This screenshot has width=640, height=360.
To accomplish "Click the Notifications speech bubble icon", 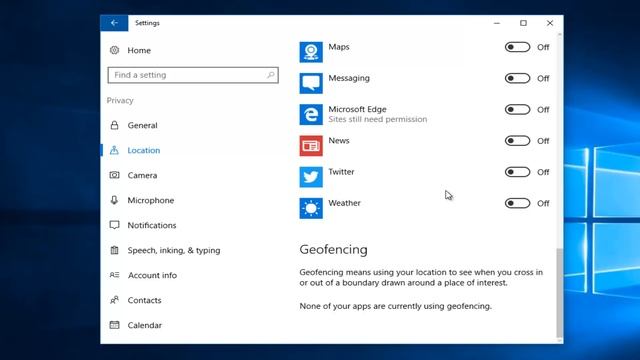I will pyautogui.click(x=114, y=225).
